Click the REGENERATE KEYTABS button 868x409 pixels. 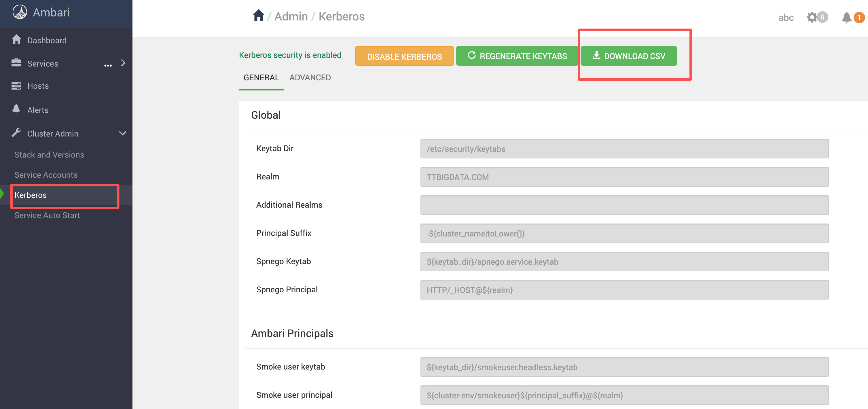point(517,56)
